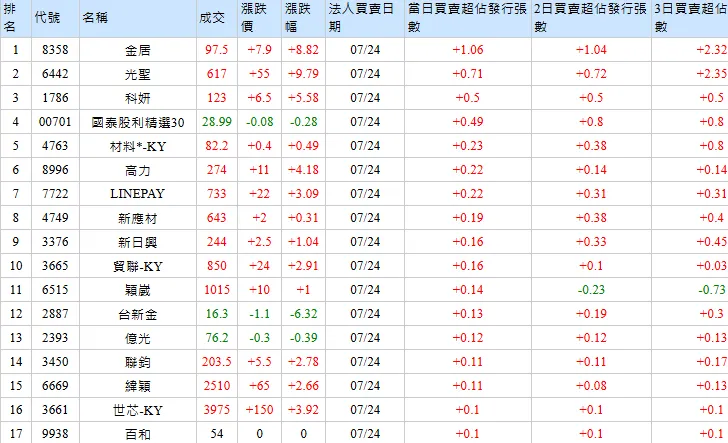Click the 2-day value -0.23 for 穎崴
Viewport: 728px width, 443px height.
tap(592, 290)
